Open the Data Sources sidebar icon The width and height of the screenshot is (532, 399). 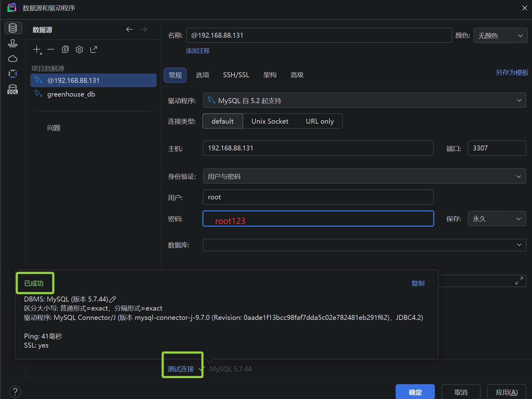tap(13, 28)
